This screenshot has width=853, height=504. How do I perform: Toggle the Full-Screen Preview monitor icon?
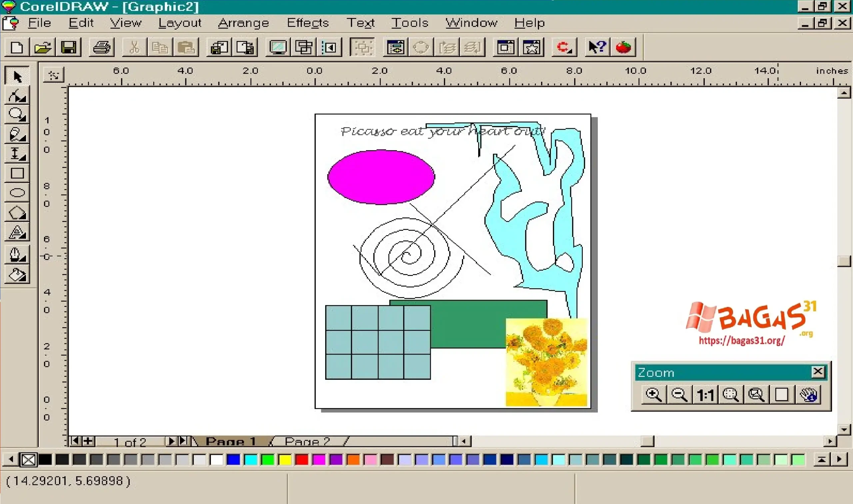pos(277,47)
